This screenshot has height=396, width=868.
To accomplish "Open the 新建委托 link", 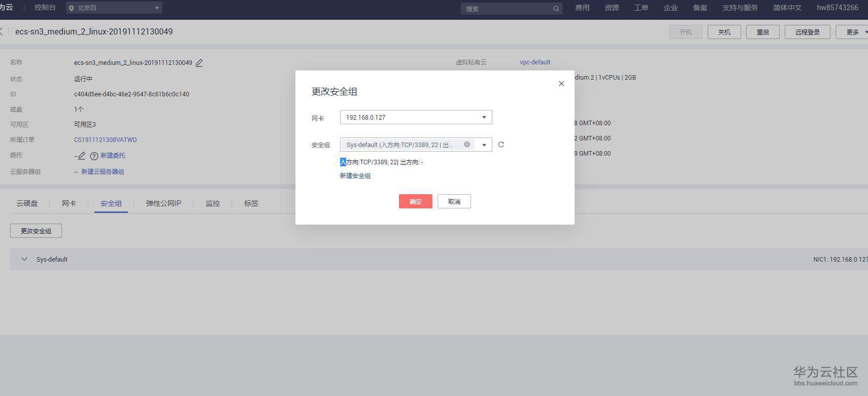I will (x=113, y=156).
